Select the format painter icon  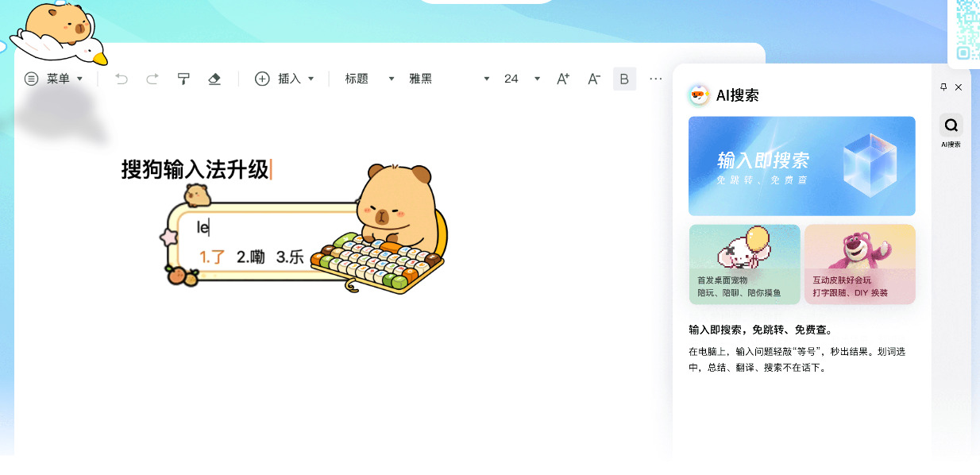tap(183, 79)
